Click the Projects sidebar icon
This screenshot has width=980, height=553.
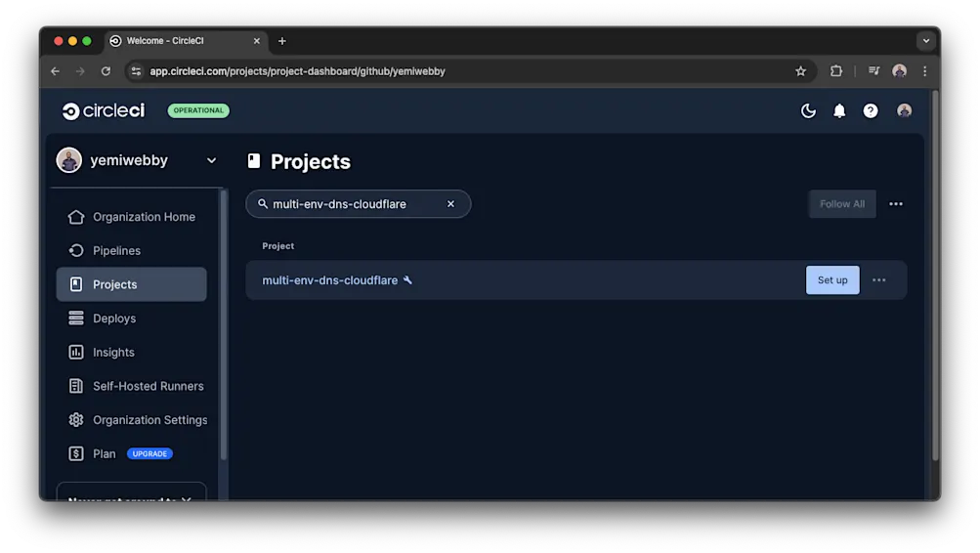76,284
